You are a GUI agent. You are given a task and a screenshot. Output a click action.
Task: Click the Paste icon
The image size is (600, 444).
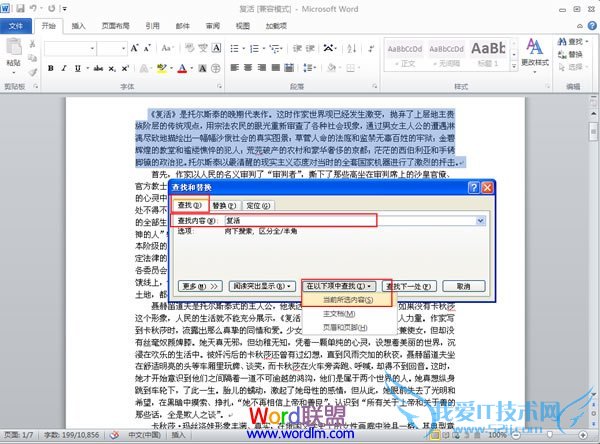[x=14, y=47]
